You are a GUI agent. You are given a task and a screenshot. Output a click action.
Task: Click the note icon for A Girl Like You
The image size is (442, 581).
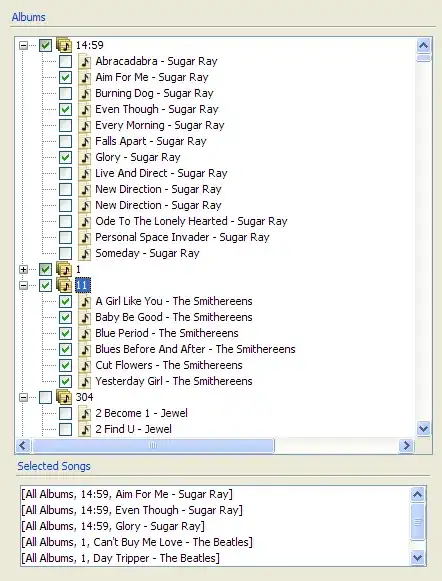84,301
